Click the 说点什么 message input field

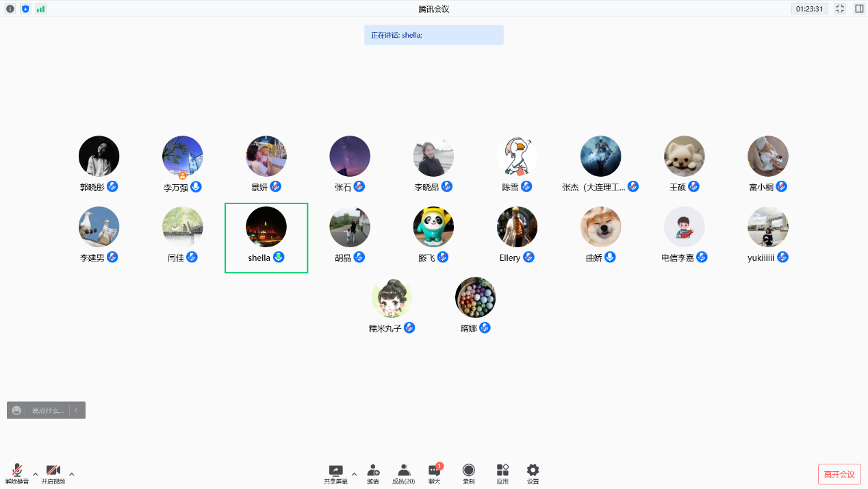point(48,410)
